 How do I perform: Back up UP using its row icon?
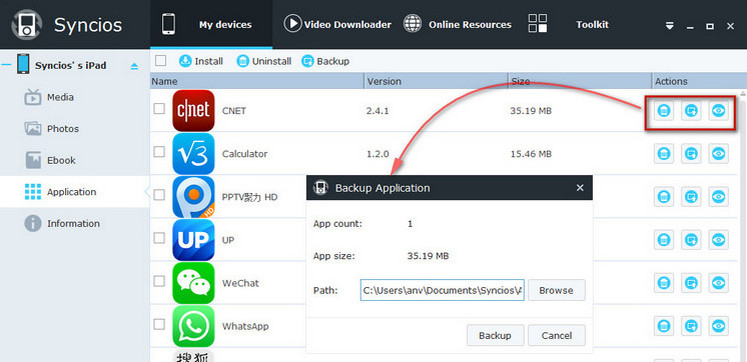point(691,240)
